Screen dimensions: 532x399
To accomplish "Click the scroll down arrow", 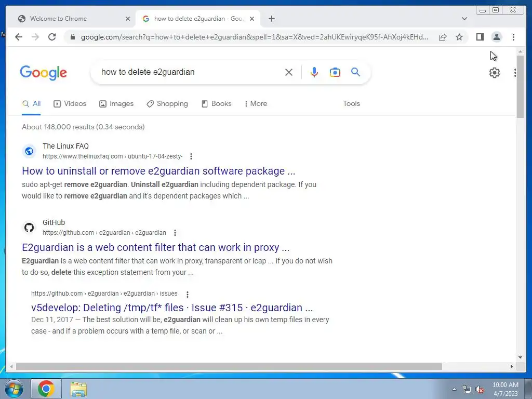I will click(x=520, y=357).
